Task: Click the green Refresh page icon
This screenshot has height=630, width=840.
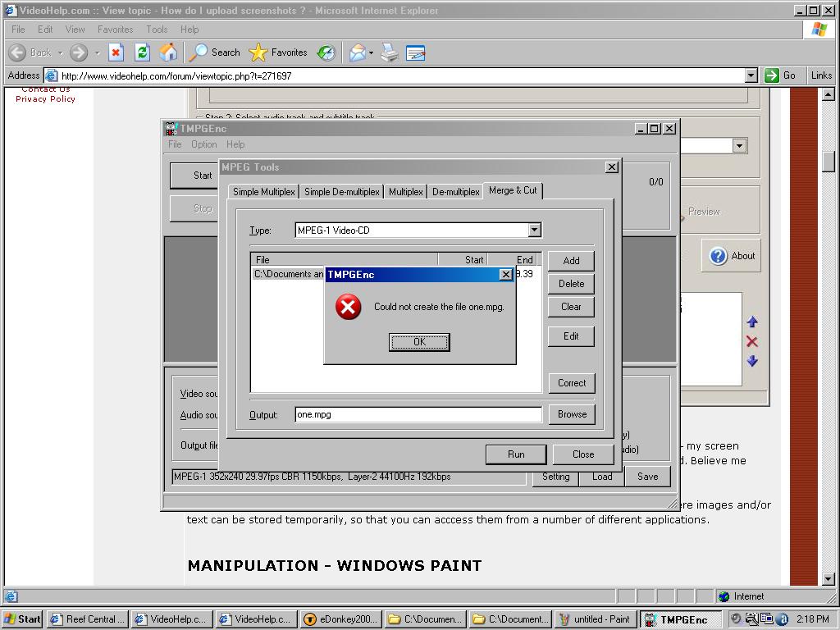Action: pyautogui.click(x=142, y=52)
